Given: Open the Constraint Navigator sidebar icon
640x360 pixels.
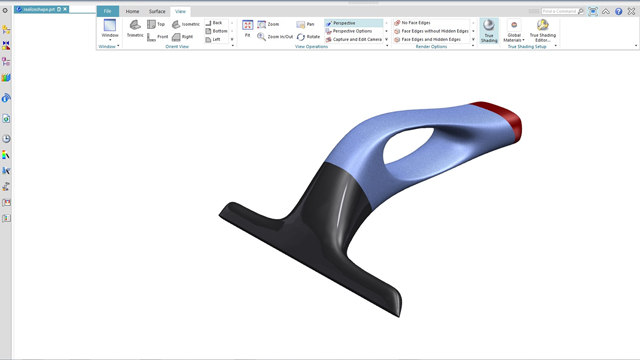Looking at the screenshot, I should [6, 45].
